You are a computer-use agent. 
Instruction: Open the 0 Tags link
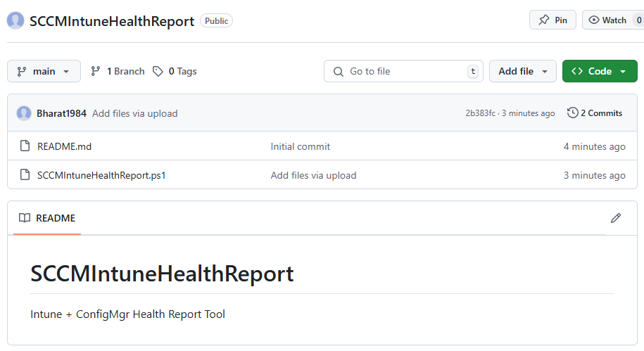point(175,72)
